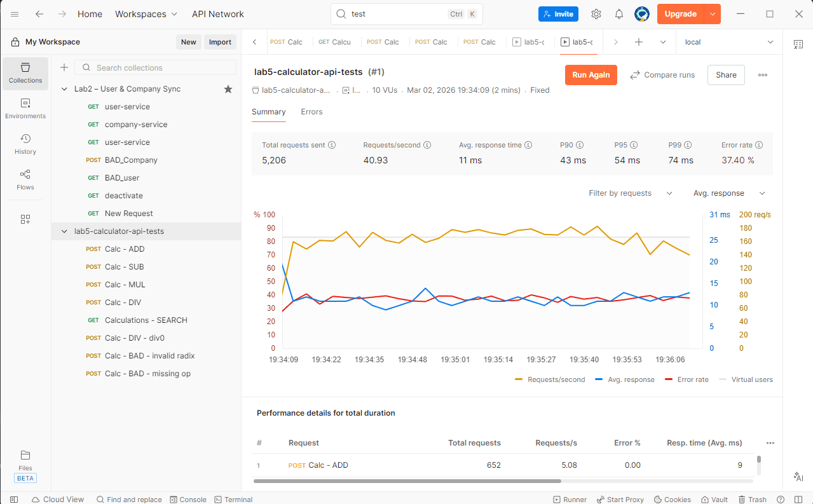The height and width of the screenshot is (504, 813).
Task: Open the Filter by requests dropdown
Action: (x=631, y=193)
